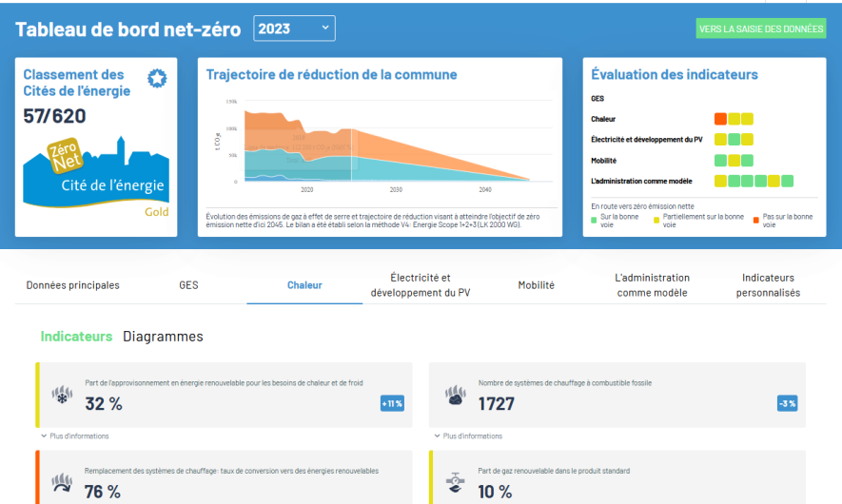Click the +11 % change badge
The height and width of the screenshot is (504, 842).
392,403
